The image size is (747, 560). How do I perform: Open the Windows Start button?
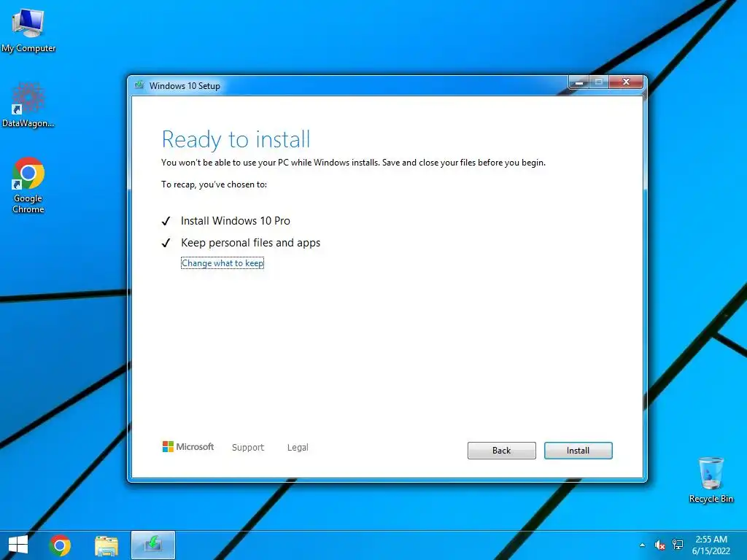18,545
